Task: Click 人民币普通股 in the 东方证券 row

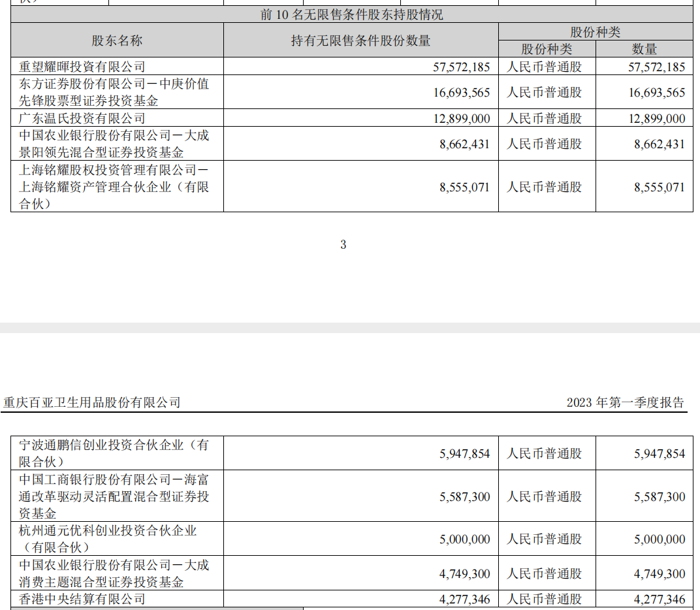Action: tap(544, 92)
